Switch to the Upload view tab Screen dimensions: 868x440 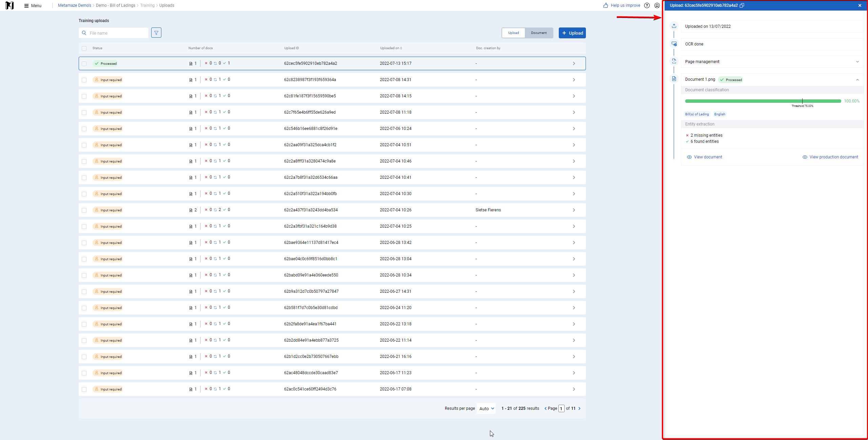pos(513,33)
